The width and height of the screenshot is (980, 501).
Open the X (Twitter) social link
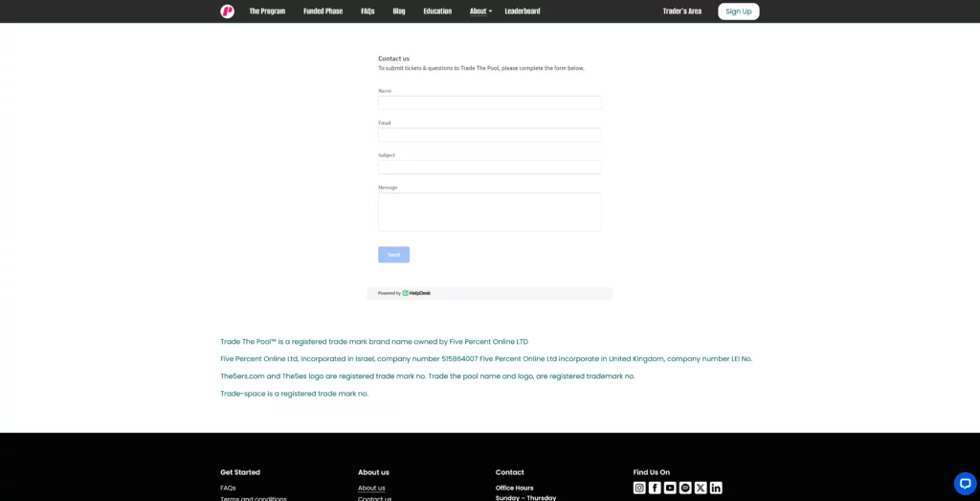pyautogui.click(x=701, y=488)
